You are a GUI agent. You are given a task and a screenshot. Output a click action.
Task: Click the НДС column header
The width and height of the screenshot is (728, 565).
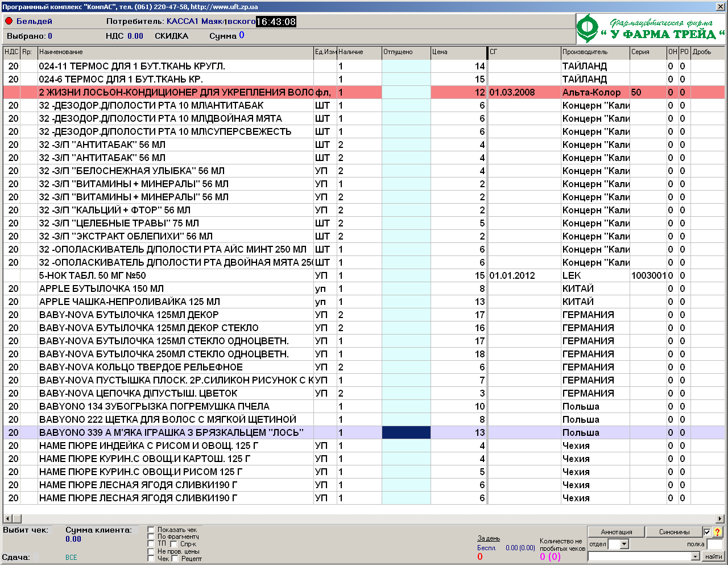[12, 52]
